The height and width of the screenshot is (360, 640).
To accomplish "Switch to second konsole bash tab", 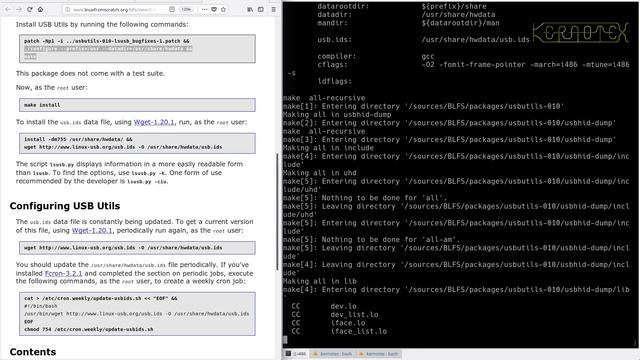I will pos(378,353).
